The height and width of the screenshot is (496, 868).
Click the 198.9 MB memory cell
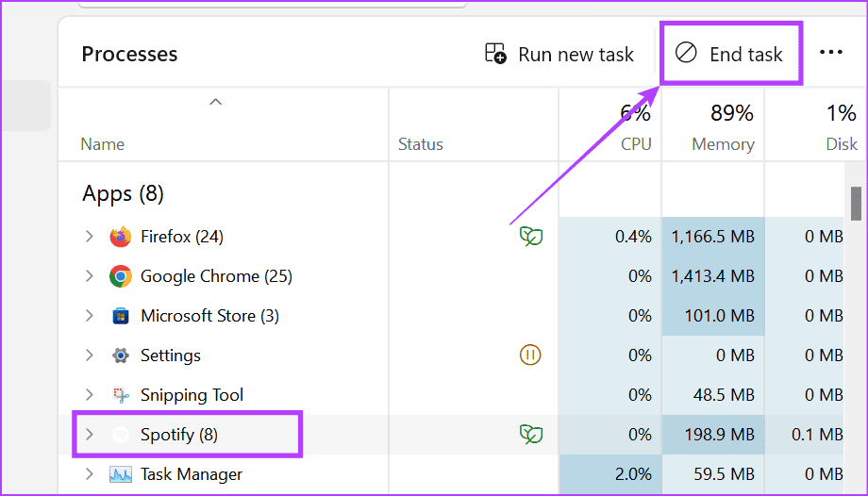(713, 435)
